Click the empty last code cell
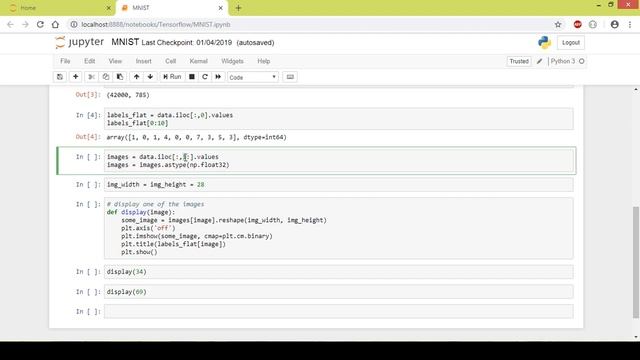The width and height of the screenshot is (640, 360). 338,311
